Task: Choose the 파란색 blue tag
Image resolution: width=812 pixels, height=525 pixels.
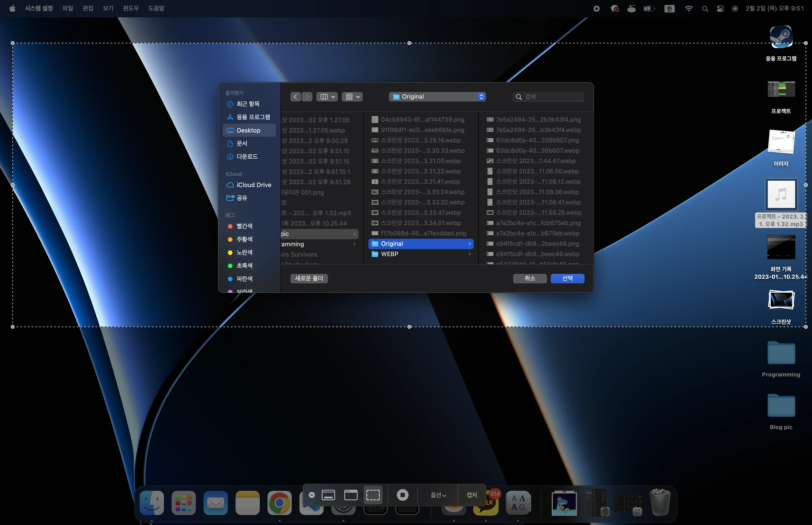Action: click(x=249, y=278)
